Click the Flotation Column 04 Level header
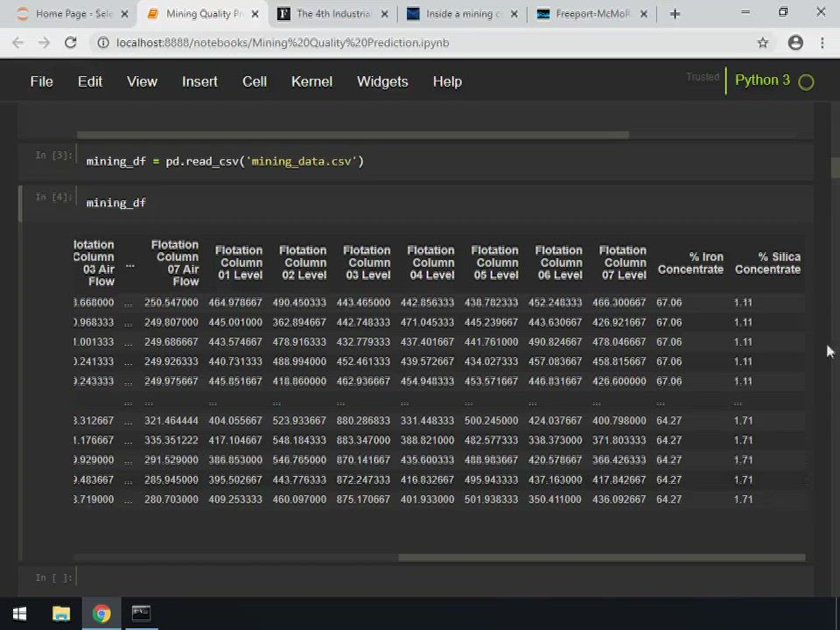 coord(430,262)
